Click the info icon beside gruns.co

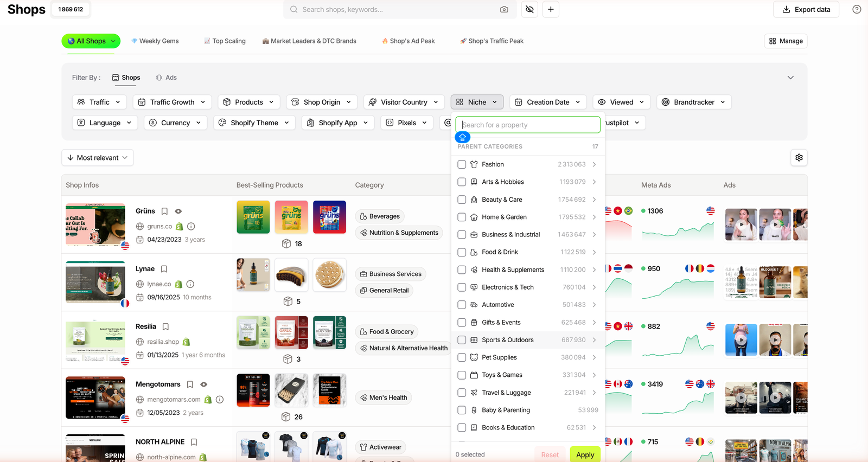[x=191, y=227]
